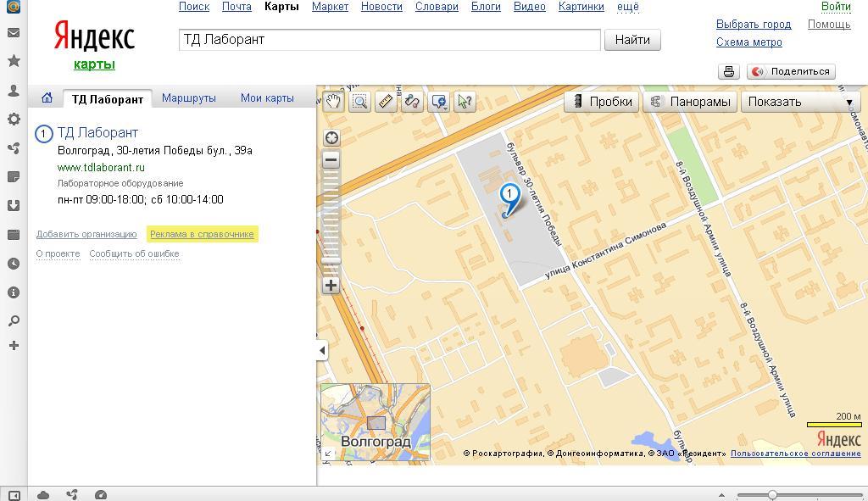
Task: Collapse the left results panel arrow
Action: coord(322,350)
